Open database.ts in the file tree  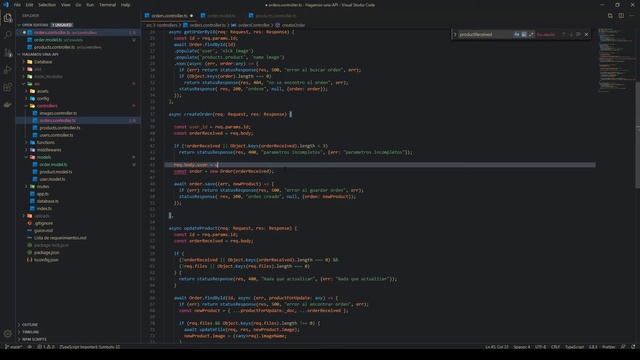click(47, 202)
